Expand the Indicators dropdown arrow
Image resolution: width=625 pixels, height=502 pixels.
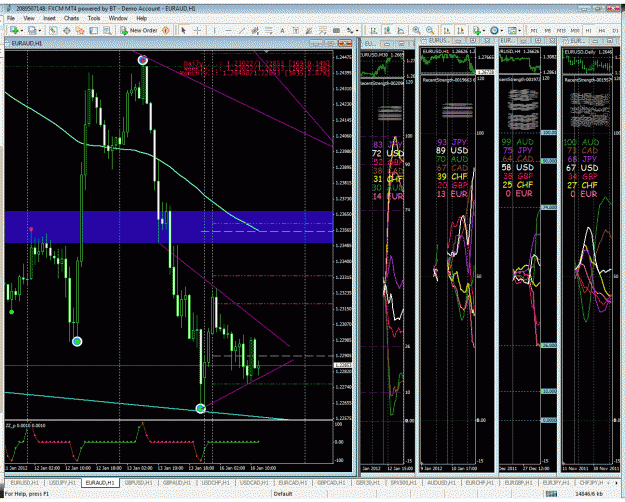(x=483, y=30)
